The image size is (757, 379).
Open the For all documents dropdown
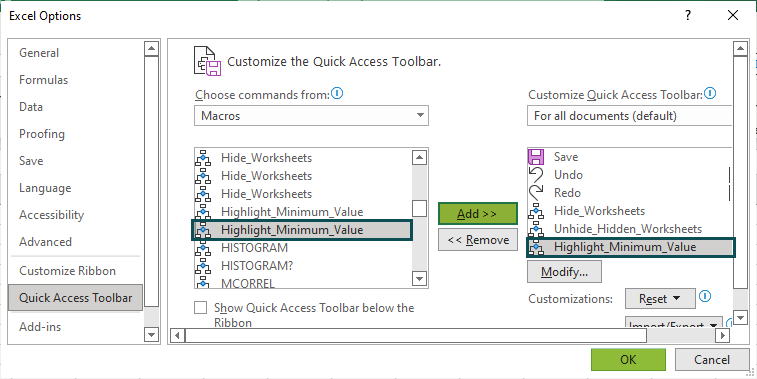tap(630, 116)
